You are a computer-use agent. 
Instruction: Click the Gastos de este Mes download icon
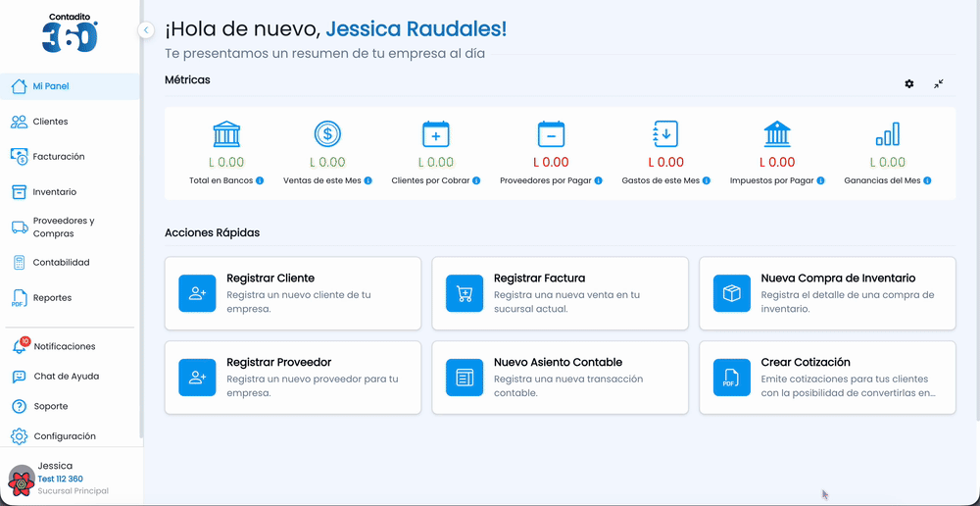coord(665,133)
